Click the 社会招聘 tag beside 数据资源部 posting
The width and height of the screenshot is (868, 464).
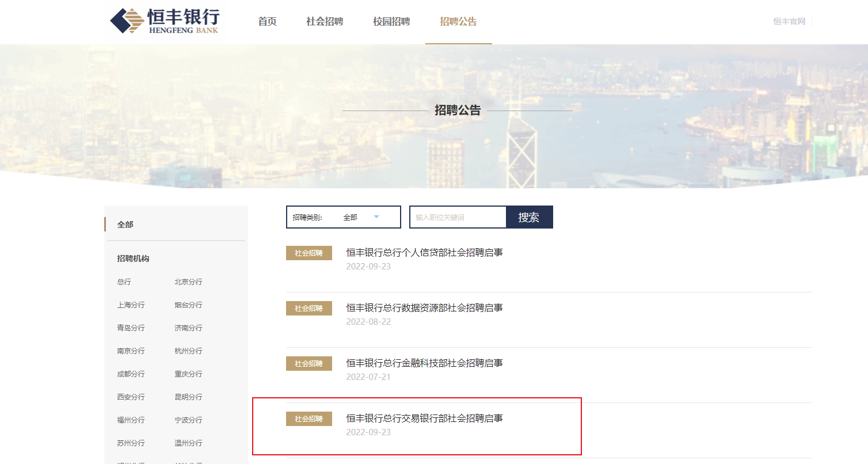pos(309,308)
